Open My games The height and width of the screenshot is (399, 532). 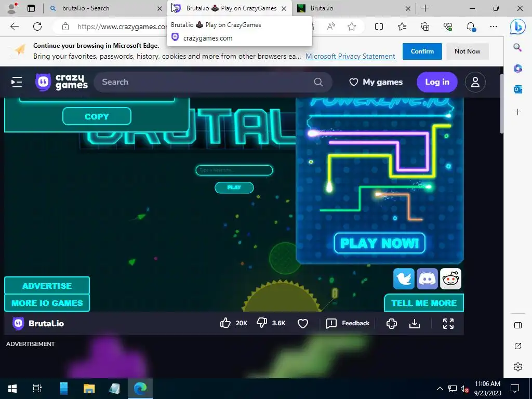point(376,82)
